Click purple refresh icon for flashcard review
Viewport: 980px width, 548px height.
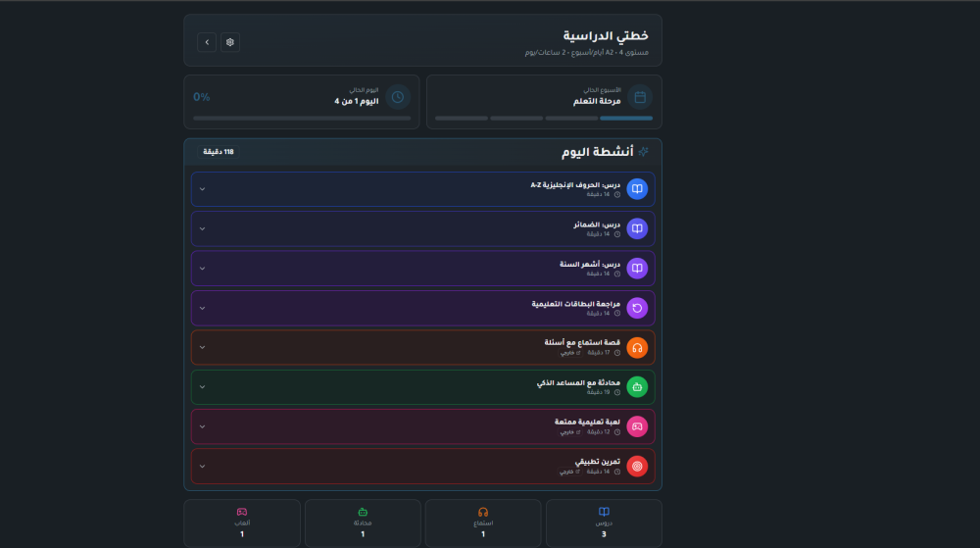coord(637,308)
